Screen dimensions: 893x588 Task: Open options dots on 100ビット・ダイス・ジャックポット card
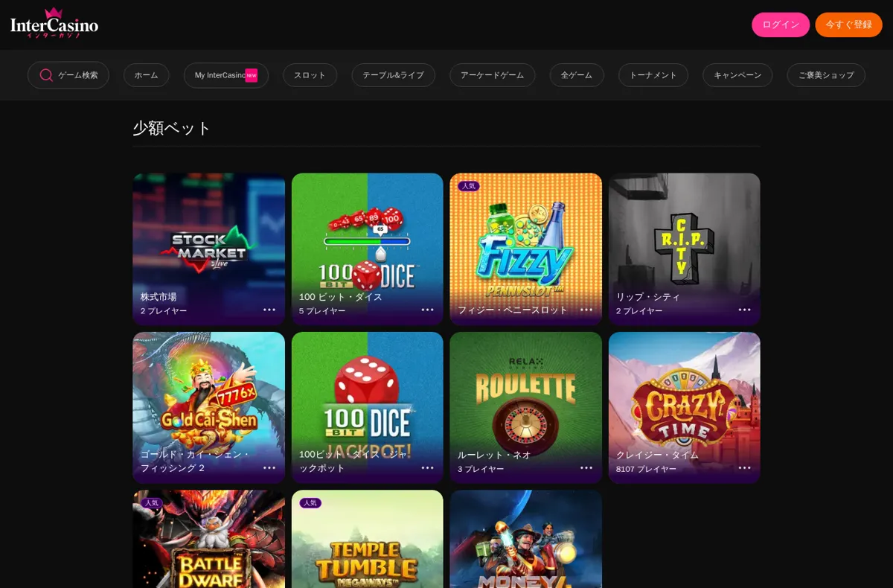click(428, 467)
